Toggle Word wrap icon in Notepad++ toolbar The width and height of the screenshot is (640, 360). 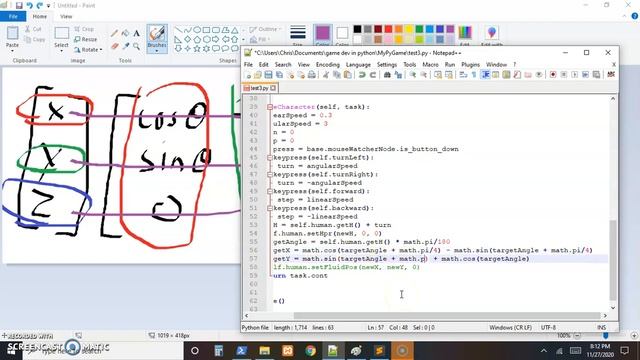pyautogui.click(x=463, y=75)
